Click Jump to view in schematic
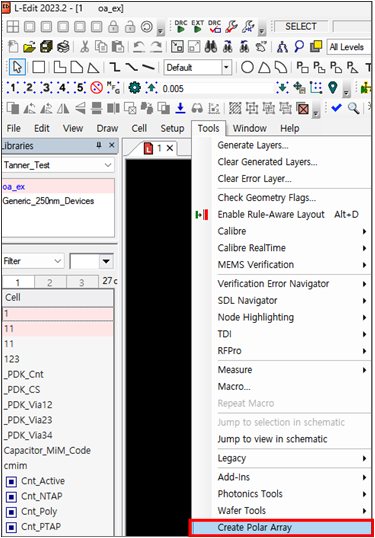The image size is (375, 538). [272, 439]
